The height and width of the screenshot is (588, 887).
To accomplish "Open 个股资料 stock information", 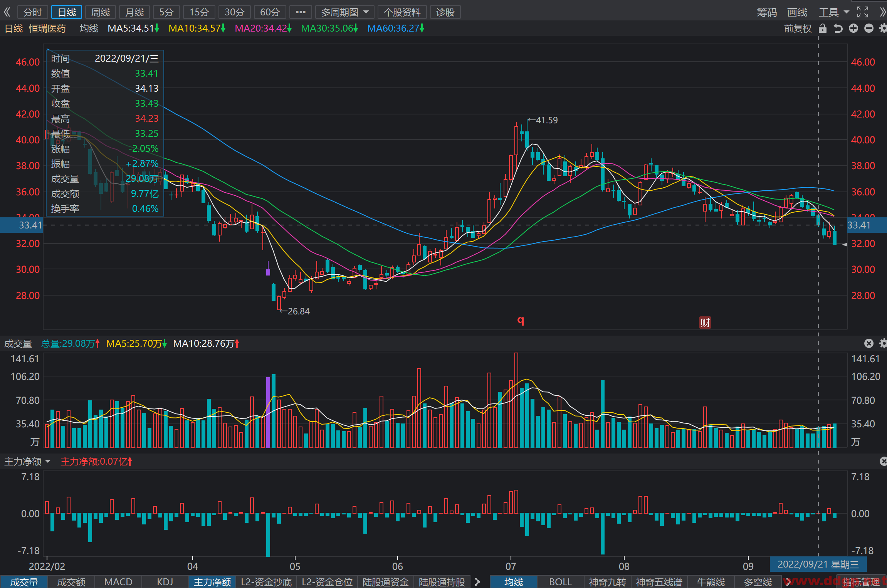I will [402, 12].
